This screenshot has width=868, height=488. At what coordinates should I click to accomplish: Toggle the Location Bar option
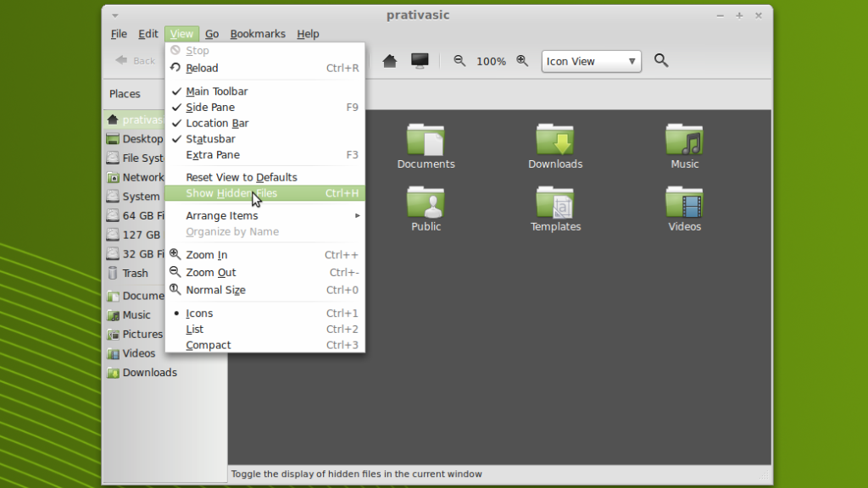pyautogui.click(x=264, y=124)
